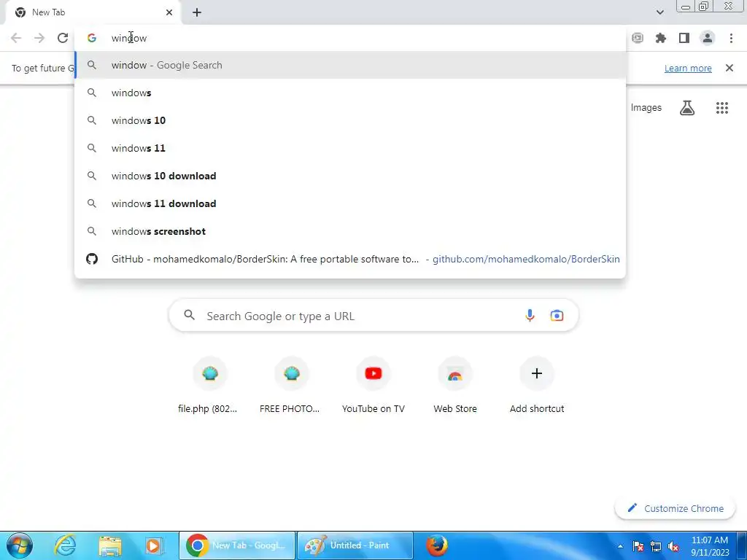Click the browser forward arrow
Viewport: 747px width, 560px height.
[39, 38]
